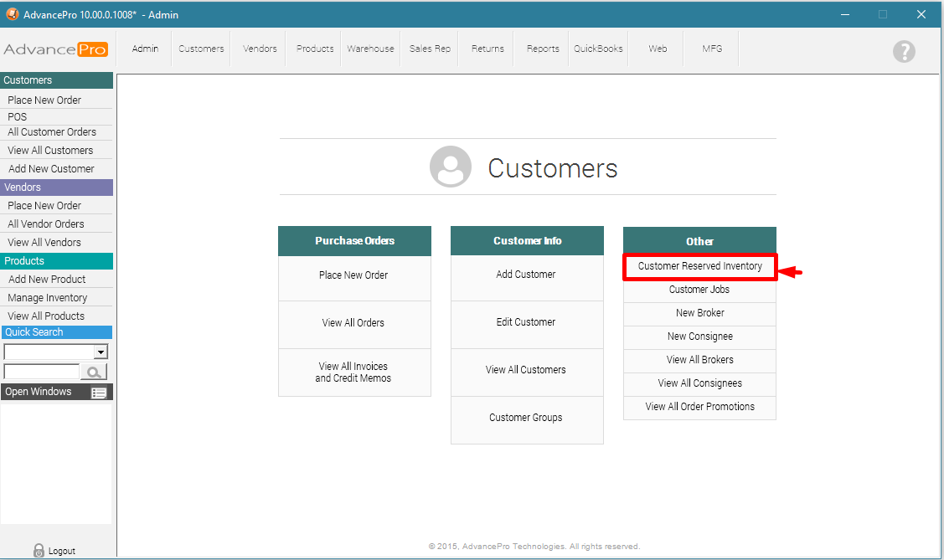
Task: Click the Quick Search text field
Action: click(41, 372)
